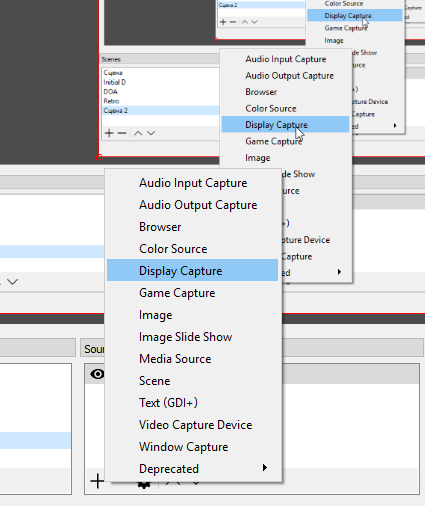The image size is (425, 506).
Task: Select Сцена 2 in the preview Scenes list below Retro
Action: [160, 111]
